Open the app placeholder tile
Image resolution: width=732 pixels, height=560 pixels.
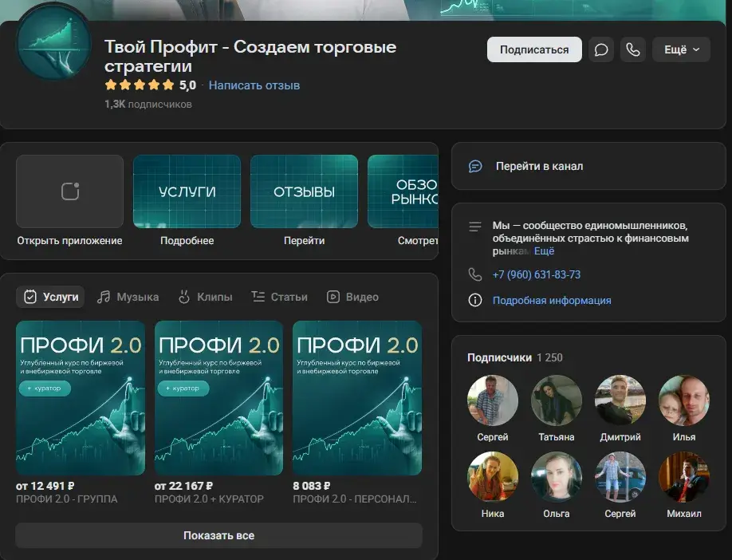click(69, 191)
